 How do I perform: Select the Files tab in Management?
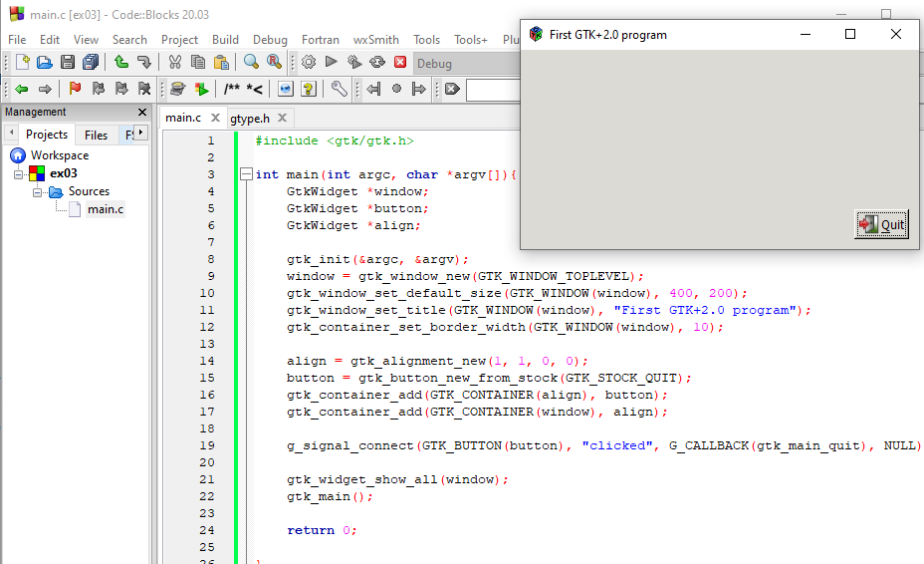(x=96, y=136)
